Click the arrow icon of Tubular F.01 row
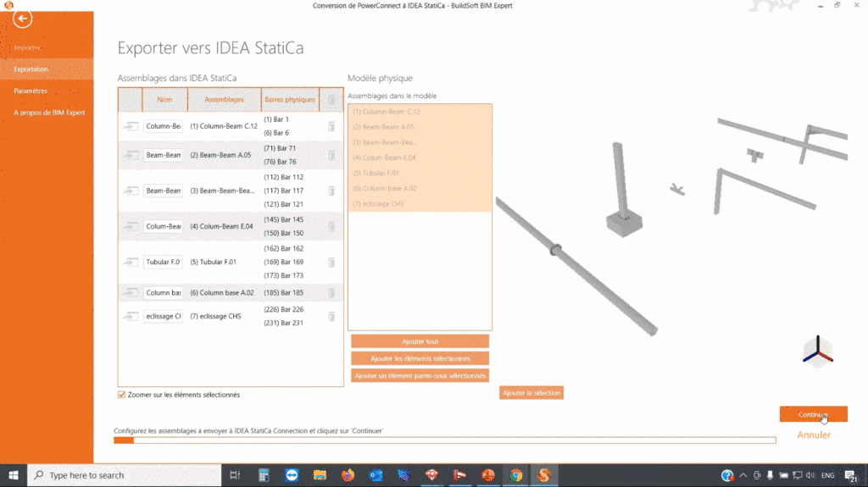The width and height of the screenshot is (868, 487). click(131, 262)
